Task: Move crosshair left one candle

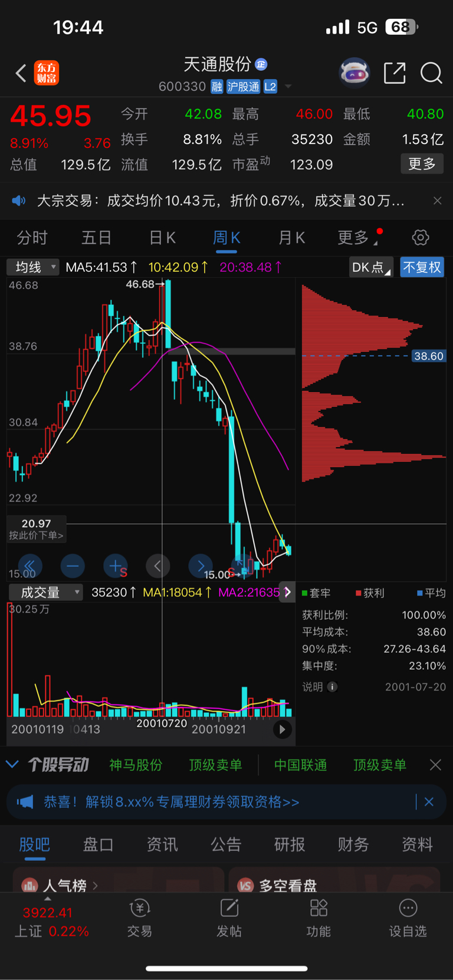Action: click(157, 566)
